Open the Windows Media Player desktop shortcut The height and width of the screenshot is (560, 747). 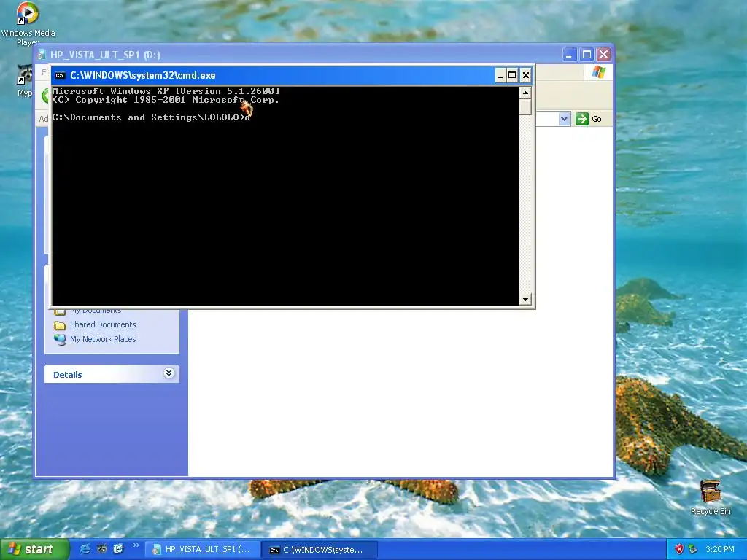(x=27, y=24)
